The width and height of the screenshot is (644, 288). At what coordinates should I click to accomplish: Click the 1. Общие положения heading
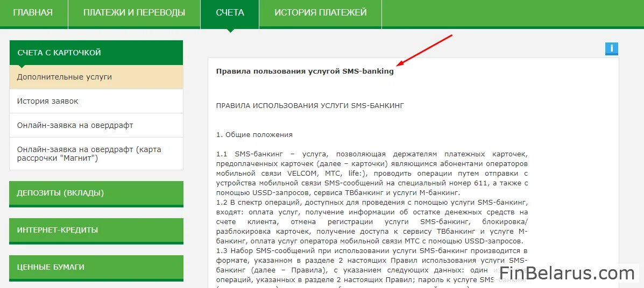pyautogui.click(x=254, y=134)
